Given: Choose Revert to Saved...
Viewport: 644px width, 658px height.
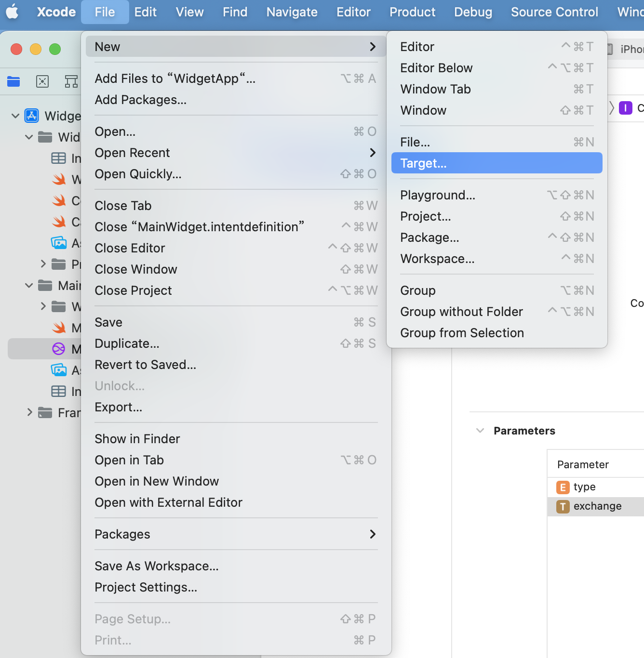Looking at the screenshot, I should 236,364.
